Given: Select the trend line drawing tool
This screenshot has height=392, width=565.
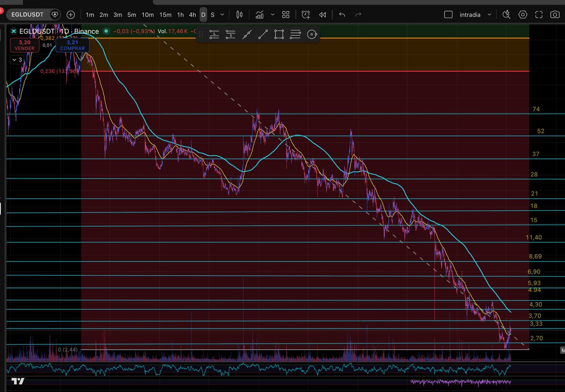Looking at the screenshot, I should click(263, 34).
